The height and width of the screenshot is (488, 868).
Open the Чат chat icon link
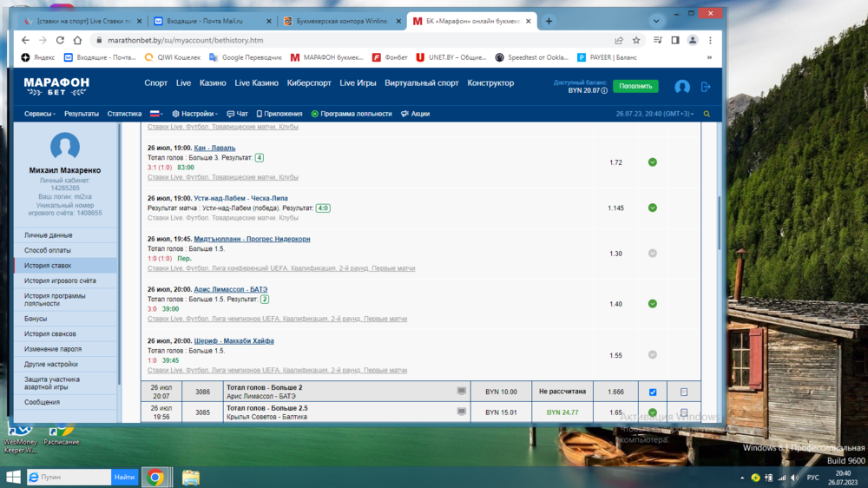237,114
